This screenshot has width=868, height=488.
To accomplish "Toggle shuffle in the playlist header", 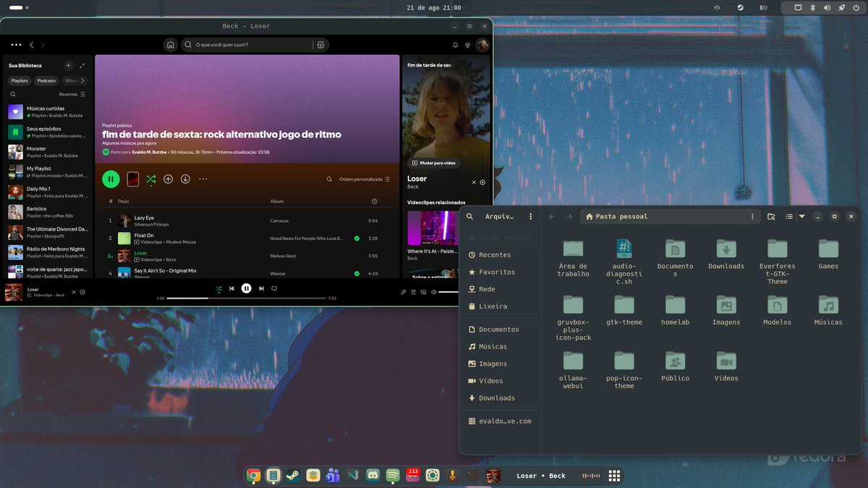I will click(150, 179).
